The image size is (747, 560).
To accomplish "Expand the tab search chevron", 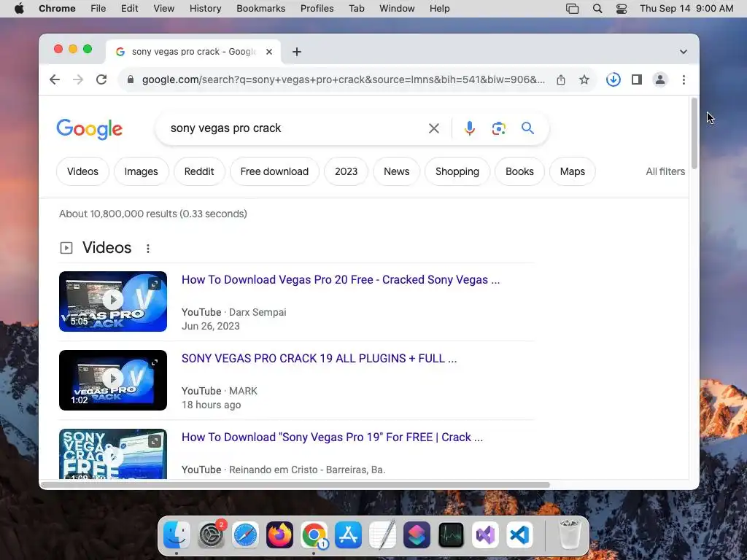I will pyautogui.click(x=683, y=52).
